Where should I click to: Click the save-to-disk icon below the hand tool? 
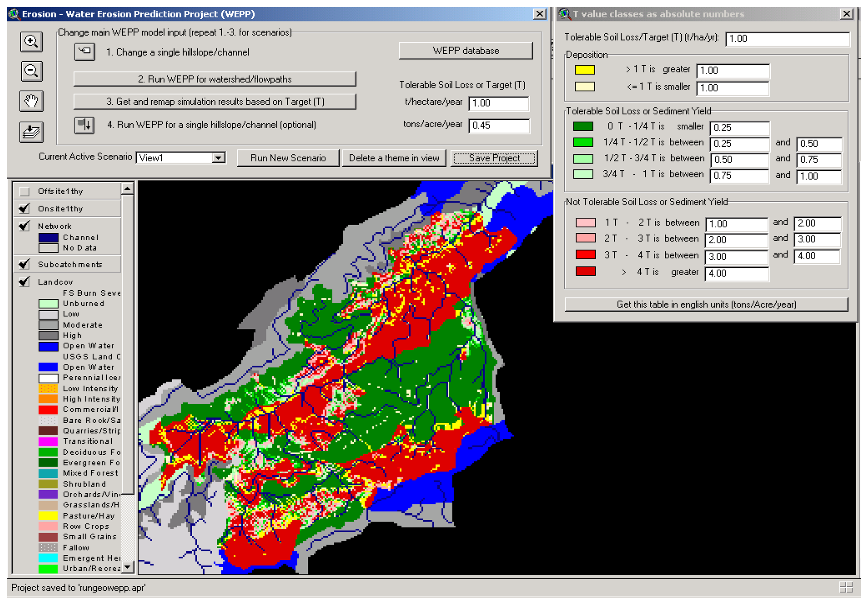coord(31,132)
